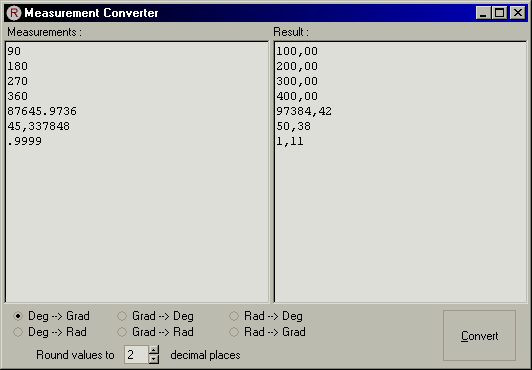Click measurement value 90
Viewport: 532px width, 370px height.
tap(14, 51)
